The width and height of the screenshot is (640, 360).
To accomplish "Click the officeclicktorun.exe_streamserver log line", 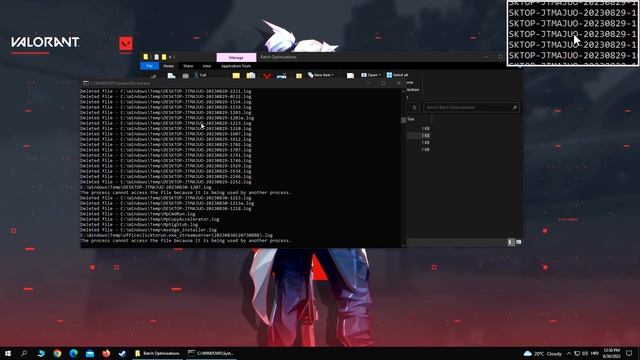I will pos(177,235).
